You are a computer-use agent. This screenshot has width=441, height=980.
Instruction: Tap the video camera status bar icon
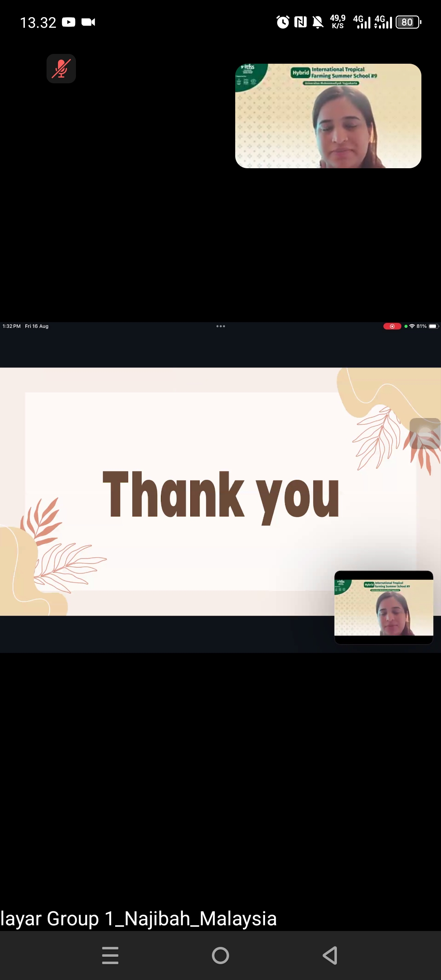pyautogui.click(x=88, y=22)
